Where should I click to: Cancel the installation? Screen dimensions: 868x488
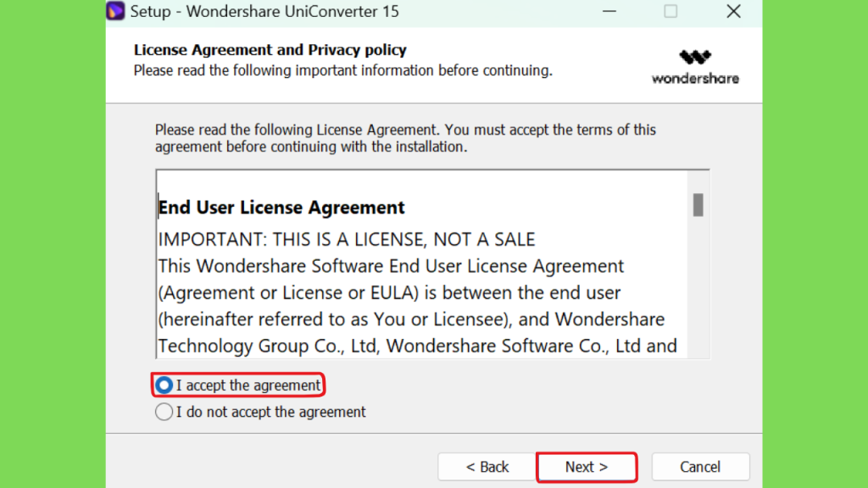(x=700, y=467)
